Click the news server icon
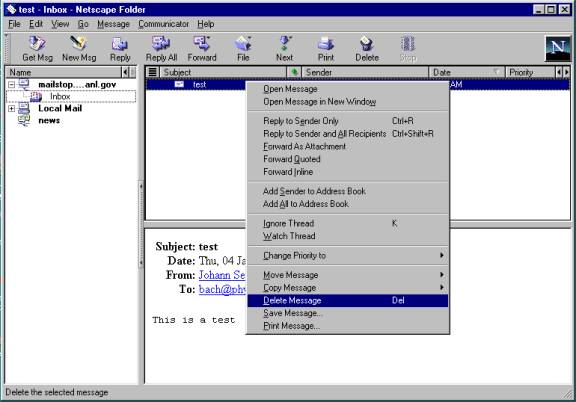The image size is (576, 402). point(24,121)
